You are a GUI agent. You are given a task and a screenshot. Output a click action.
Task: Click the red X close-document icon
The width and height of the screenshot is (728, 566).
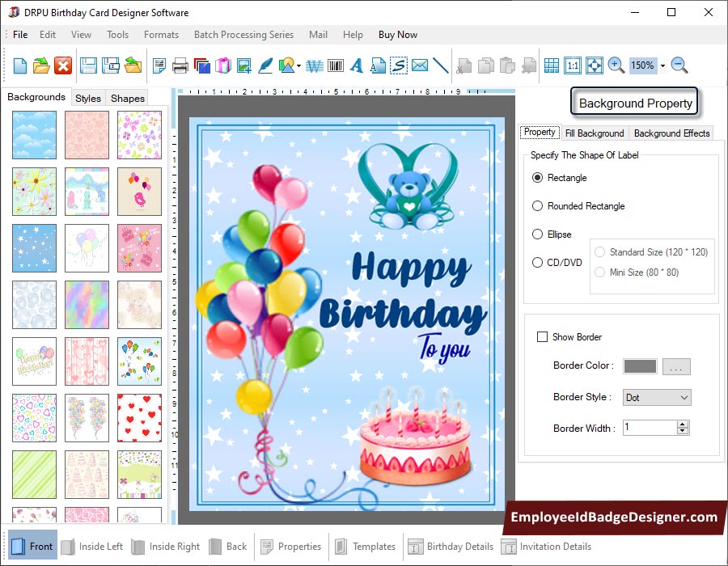pyautogui.click(x=63, y=65)
